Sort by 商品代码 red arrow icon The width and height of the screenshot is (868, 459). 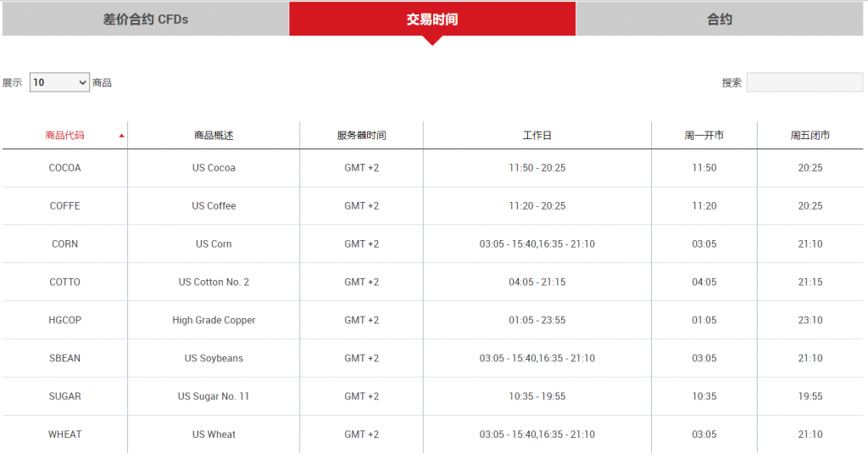point(121,136)
